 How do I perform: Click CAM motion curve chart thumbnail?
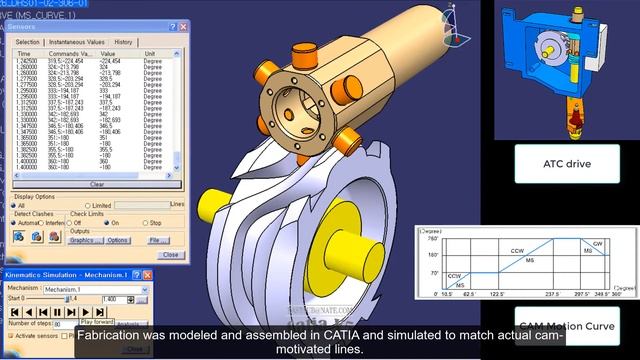pos(527,262)
